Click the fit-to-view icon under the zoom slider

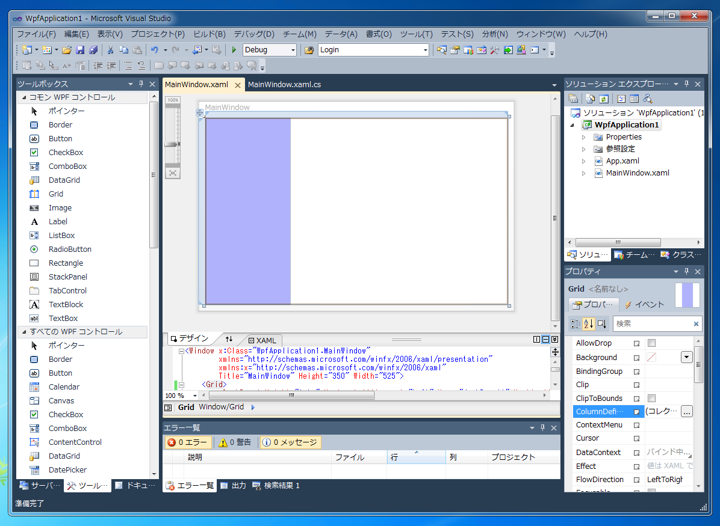coord(173,173)
